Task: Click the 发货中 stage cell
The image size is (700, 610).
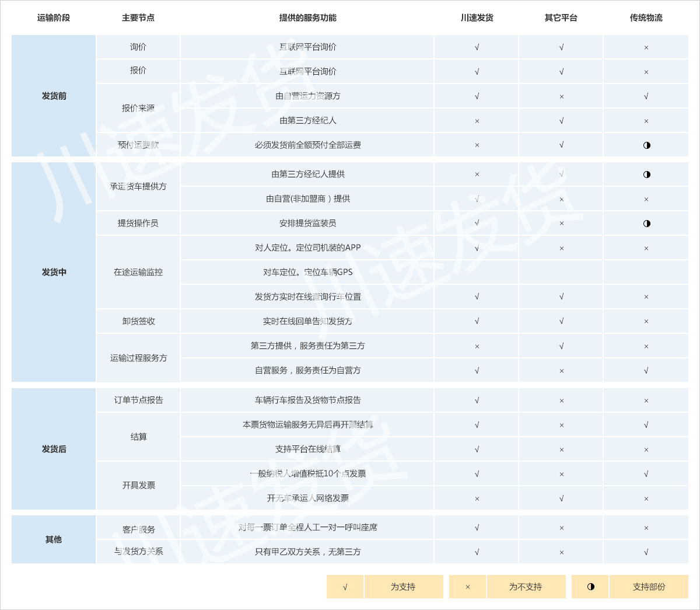Action: [54, 272]
